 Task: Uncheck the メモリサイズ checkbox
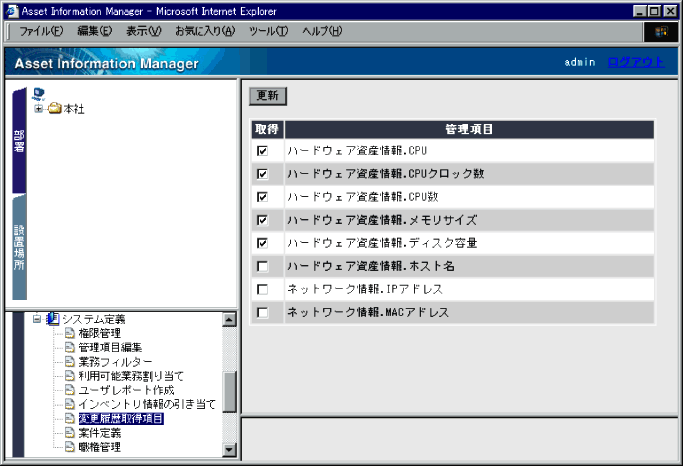[262, 220]
